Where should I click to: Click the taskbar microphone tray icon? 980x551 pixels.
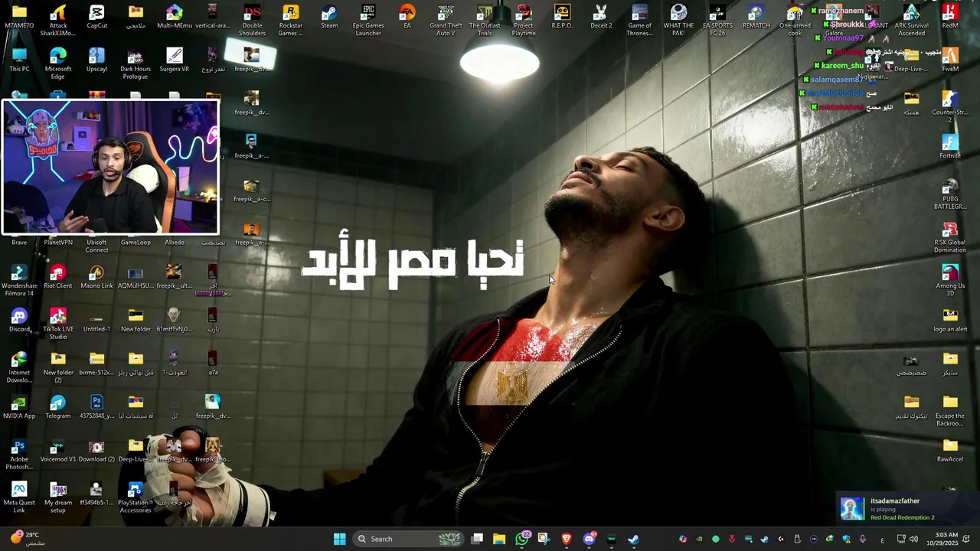coord(863,539)
